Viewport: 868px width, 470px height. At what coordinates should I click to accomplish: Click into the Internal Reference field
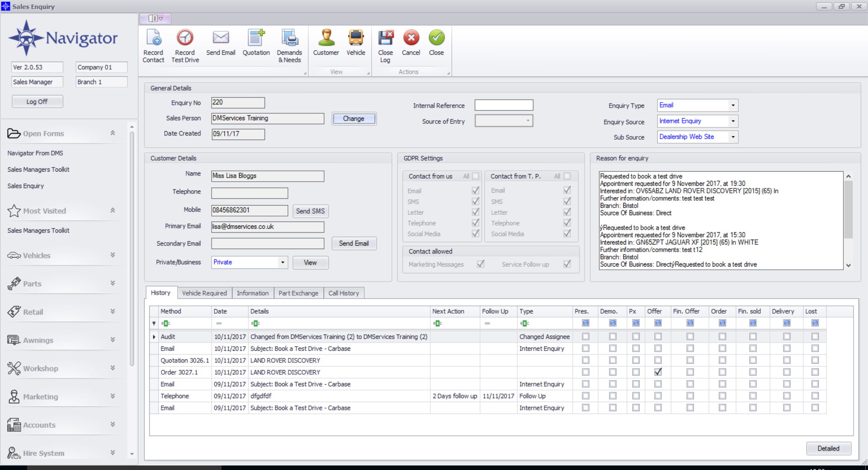(504, 105)
